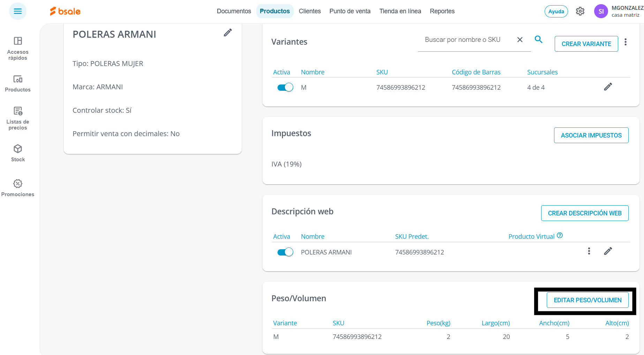The height and width of the screenshot is (355, 644).
Task: Click Alto(cm) column header
Action: pyautogui.click(x=617, y=323)
